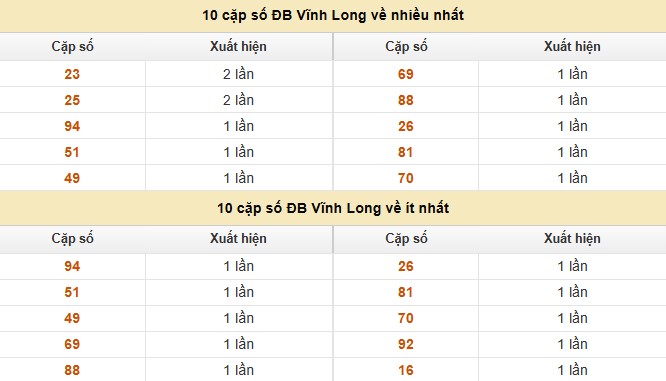This screenshot has height=381, width=666.
Task: Click pair number 25 in top table
Action: pyautogui.click(x=72, y=100)
